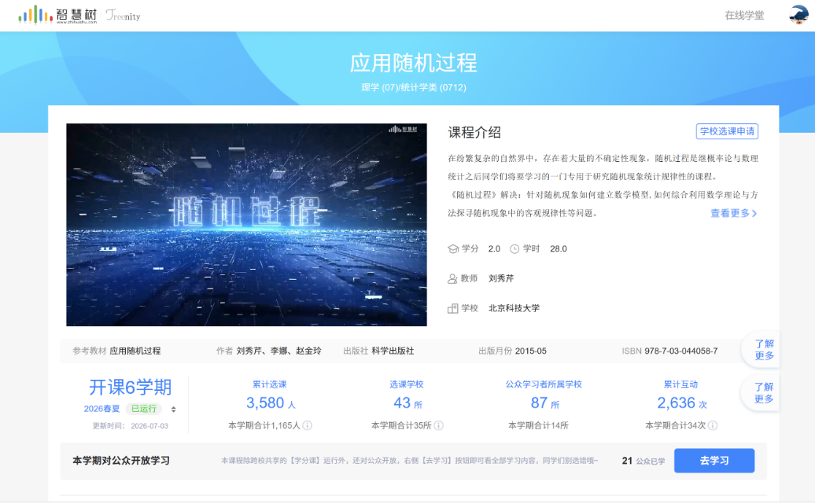This screenshot has width=815, height=504.
Task: Click 累计选课 3,580 人 statistic
Action: [271, 396]
